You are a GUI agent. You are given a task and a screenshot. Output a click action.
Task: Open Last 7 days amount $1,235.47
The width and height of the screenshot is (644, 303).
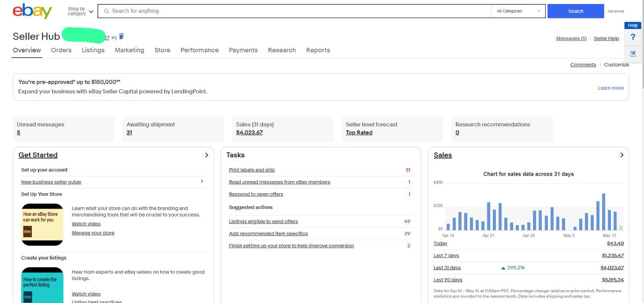[613, 256]
